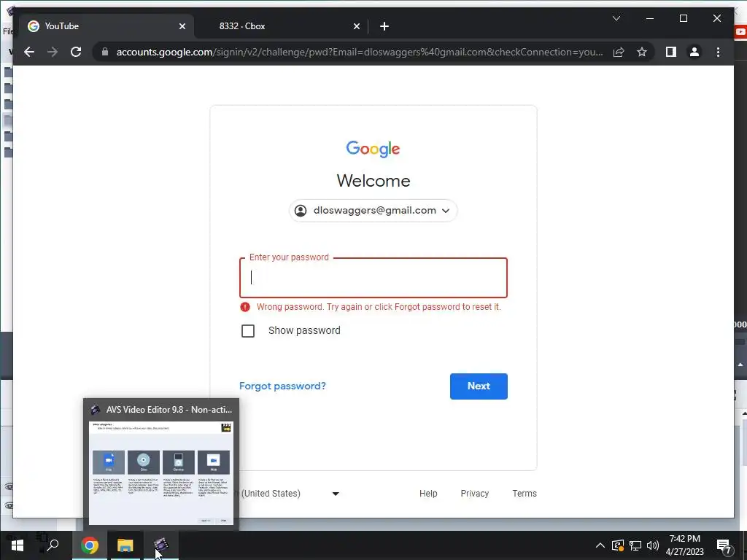This screenshot has width=747, height=560.
Task: Open volume control tray icon
Action: point(653,545)
